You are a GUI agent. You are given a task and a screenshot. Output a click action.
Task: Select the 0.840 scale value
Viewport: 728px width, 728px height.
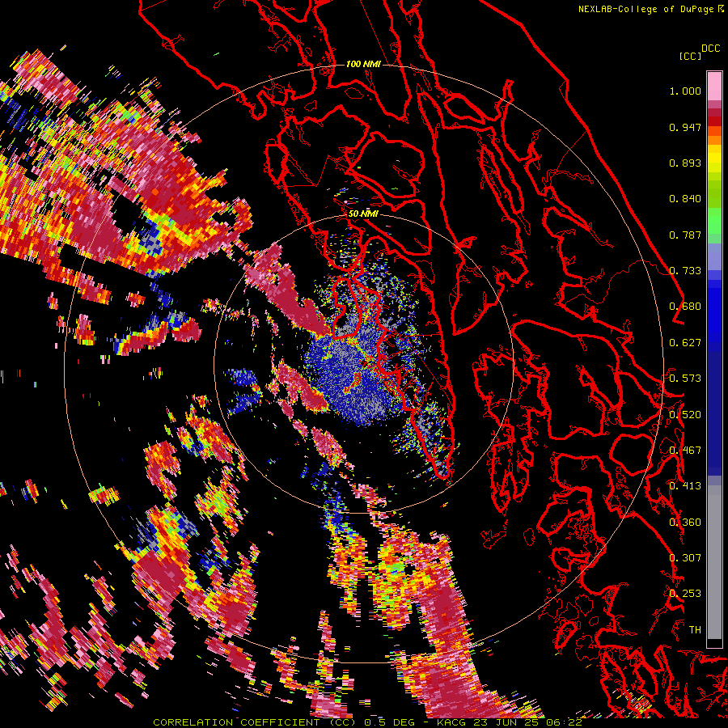(685, 199)
